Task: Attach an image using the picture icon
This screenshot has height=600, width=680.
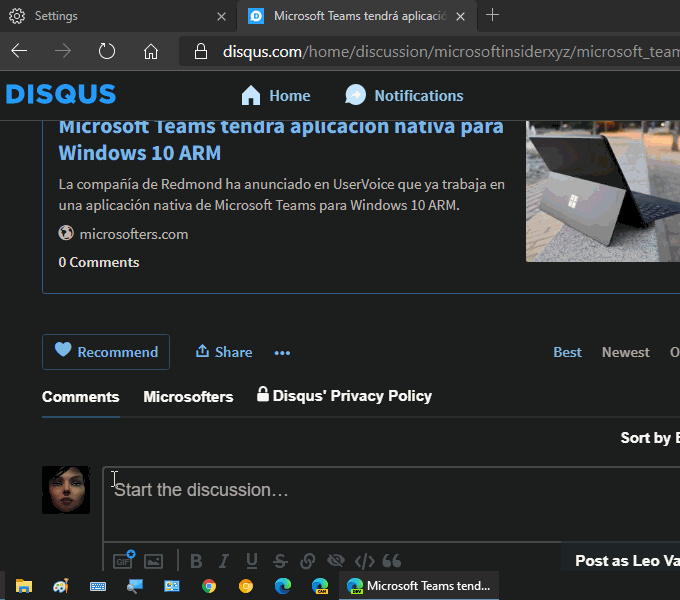Action: 153,561
